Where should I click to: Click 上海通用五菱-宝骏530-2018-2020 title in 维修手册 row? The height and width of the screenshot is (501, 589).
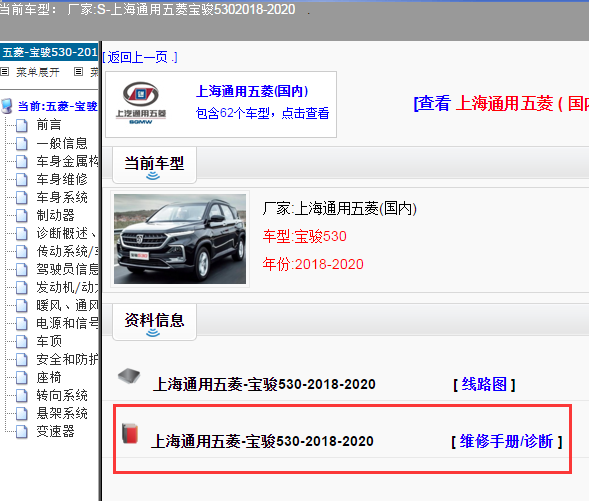click(x=262, y=442)
